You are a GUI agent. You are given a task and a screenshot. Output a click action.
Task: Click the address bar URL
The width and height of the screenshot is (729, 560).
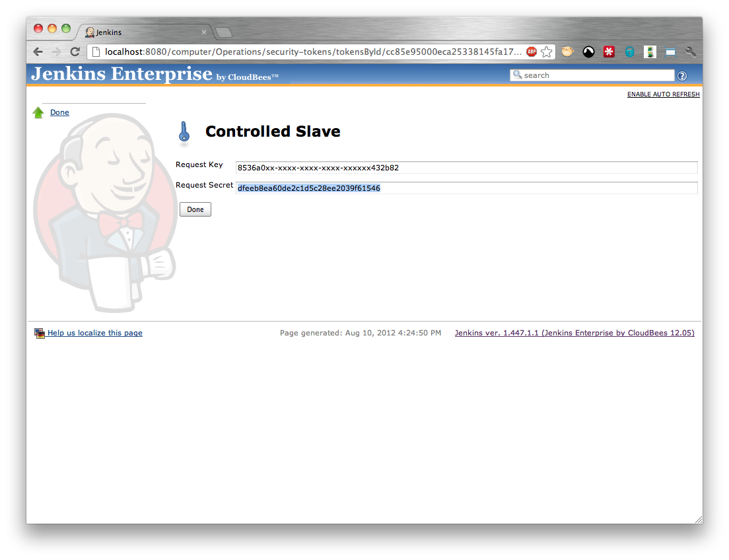(312, 52)
